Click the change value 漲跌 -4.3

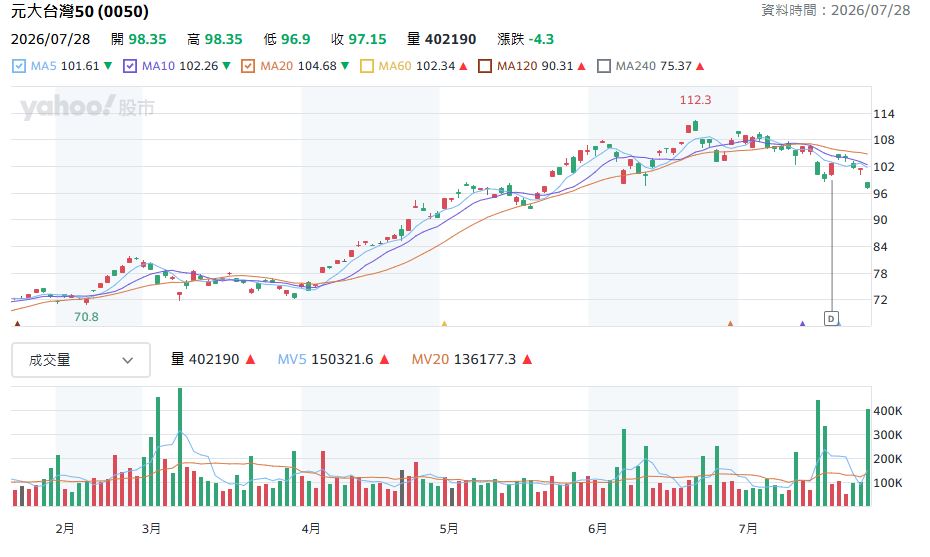(525, 40)
